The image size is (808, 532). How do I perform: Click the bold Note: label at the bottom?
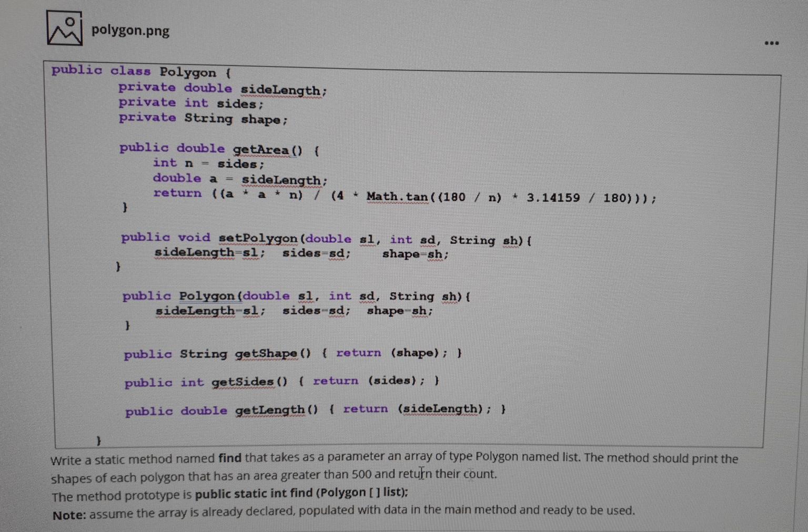[68, 515]
